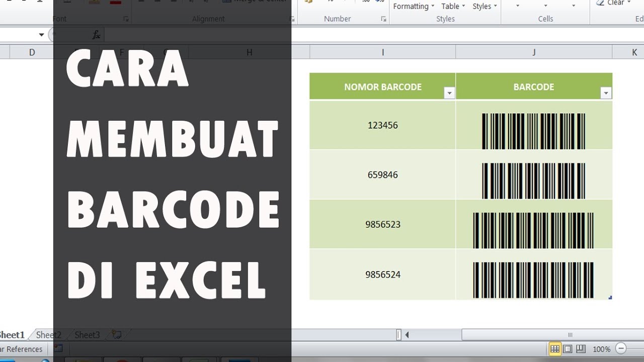Image resolution: width=644 pixels, height=362 pixels.
Task: Click the macro record icon in the status bar
Action: 58,348
